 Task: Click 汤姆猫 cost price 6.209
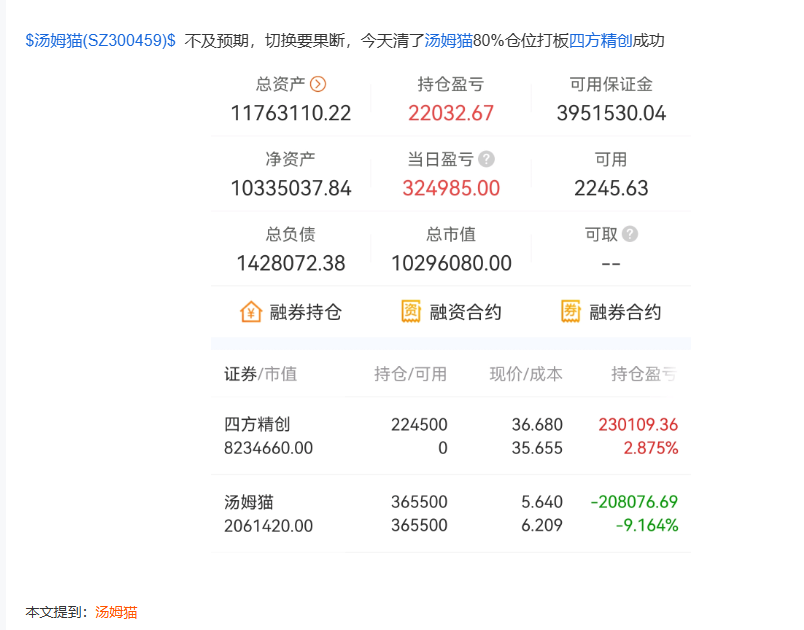(541, 525)
